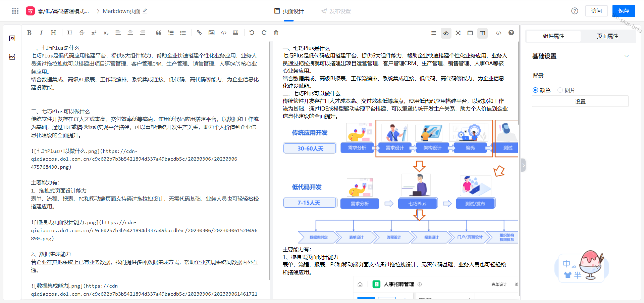Click source line 主要能力有:
The width and height of the screenshot is (644, 303).
pos(45,183)
